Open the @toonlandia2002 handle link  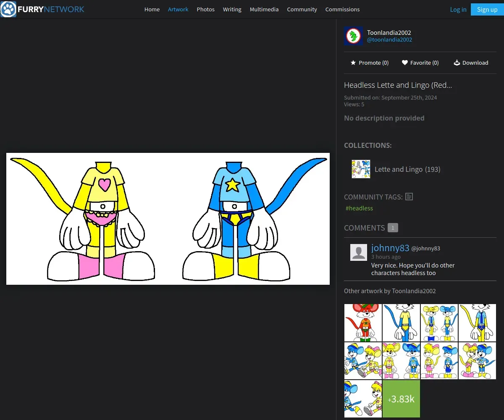point(389,40)
